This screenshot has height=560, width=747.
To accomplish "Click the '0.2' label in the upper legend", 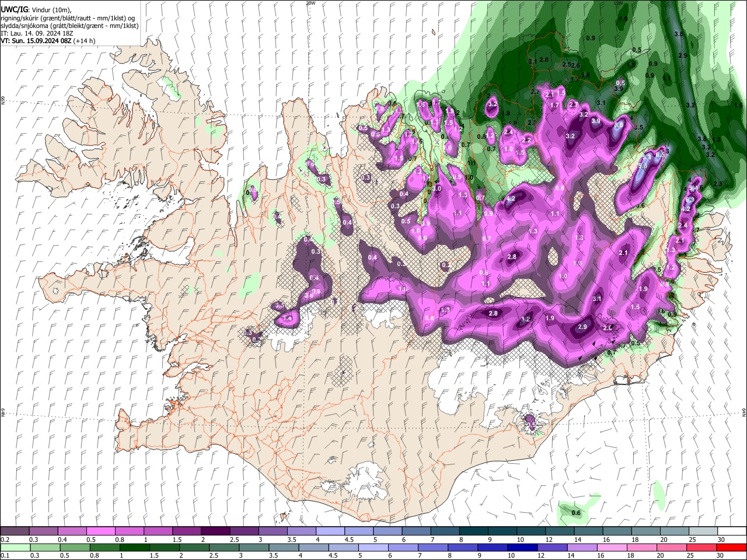I will (5, 540).
